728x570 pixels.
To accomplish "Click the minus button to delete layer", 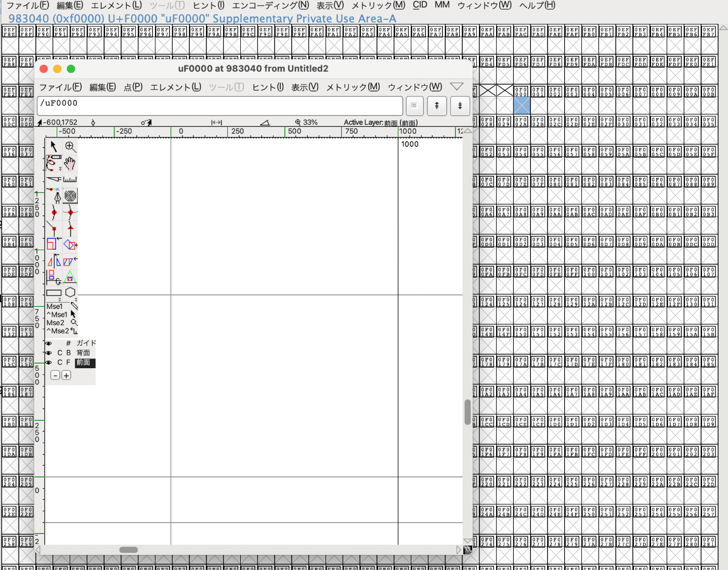I will 55,375.
